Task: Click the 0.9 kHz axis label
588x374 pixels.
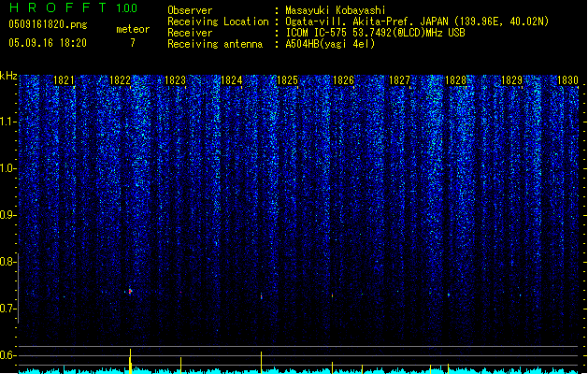Action: point(7,215)
